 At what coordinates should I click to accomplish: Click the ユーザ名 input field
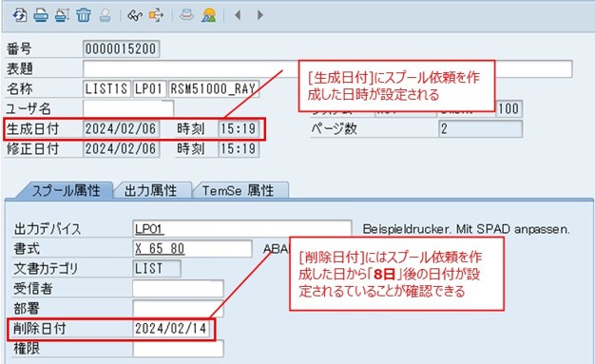[128, 109]
